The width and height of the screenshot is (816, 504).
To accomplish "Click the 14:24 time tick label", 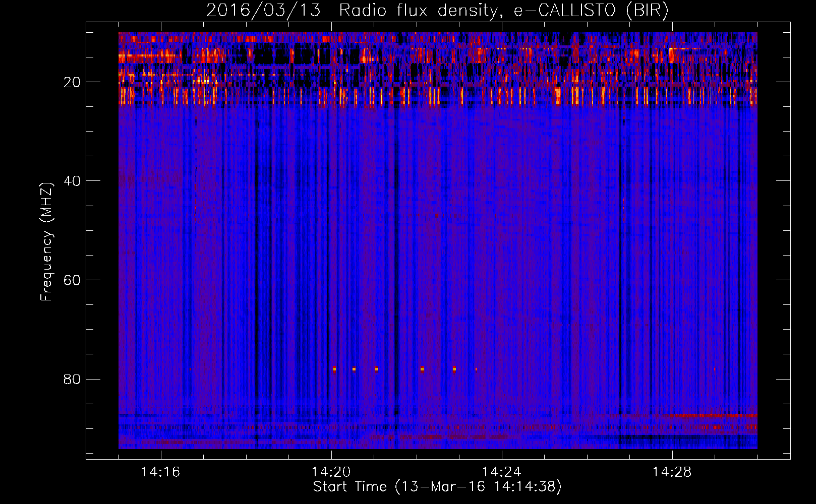I will pos(502,472).
